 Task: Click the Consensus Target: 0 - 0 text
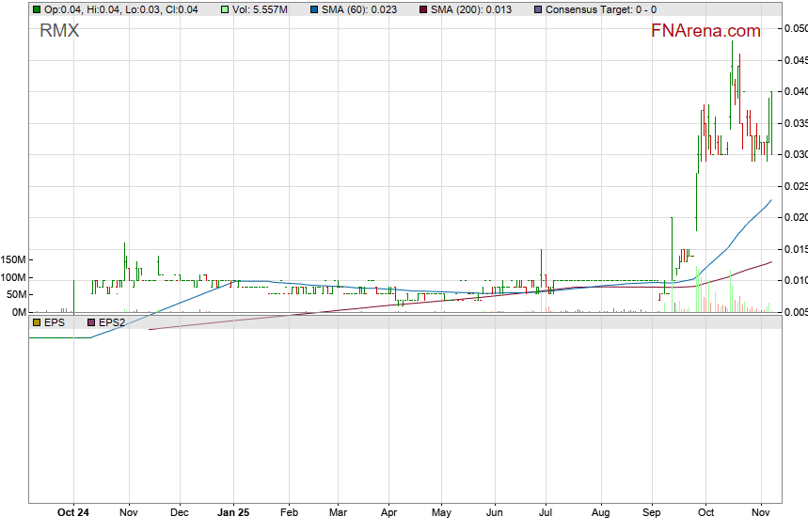tap(600, 9)
